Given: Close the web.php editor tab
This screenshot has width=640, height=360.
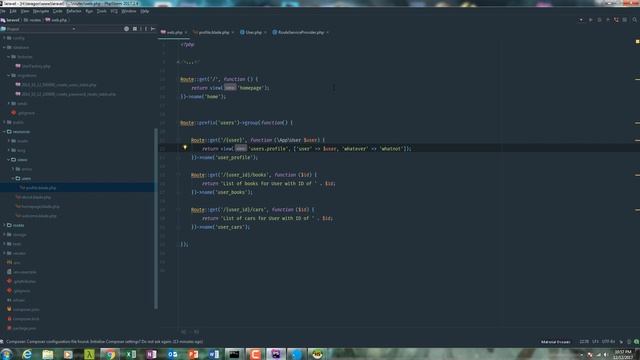Looking at the screenshot, I should pyautogui.click(x=186, y=32).
